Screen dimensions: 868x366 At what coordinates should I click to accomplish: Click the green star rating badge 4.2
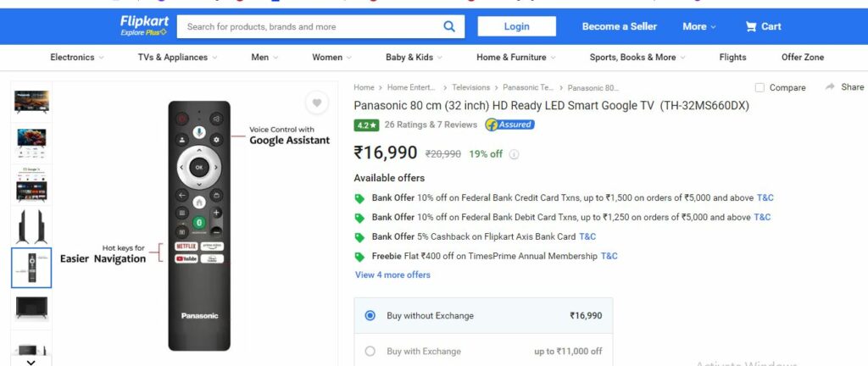366,125
